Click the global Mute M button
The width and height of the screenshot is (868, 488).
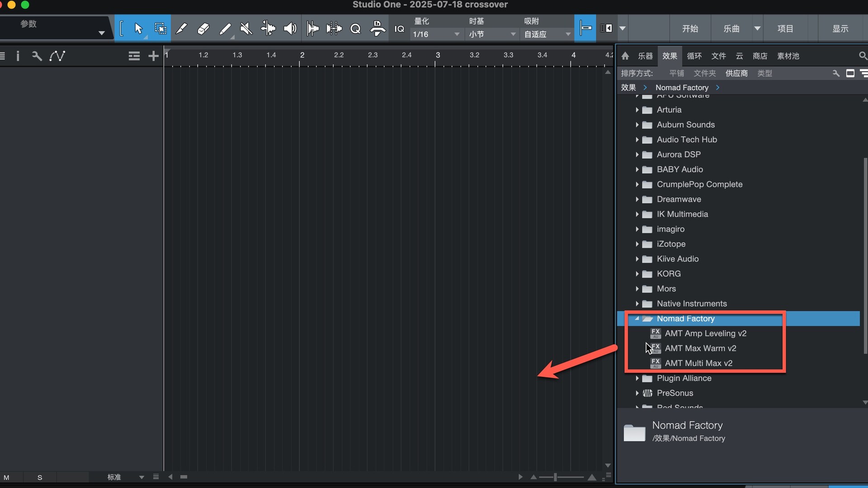(x=6, y=477)
